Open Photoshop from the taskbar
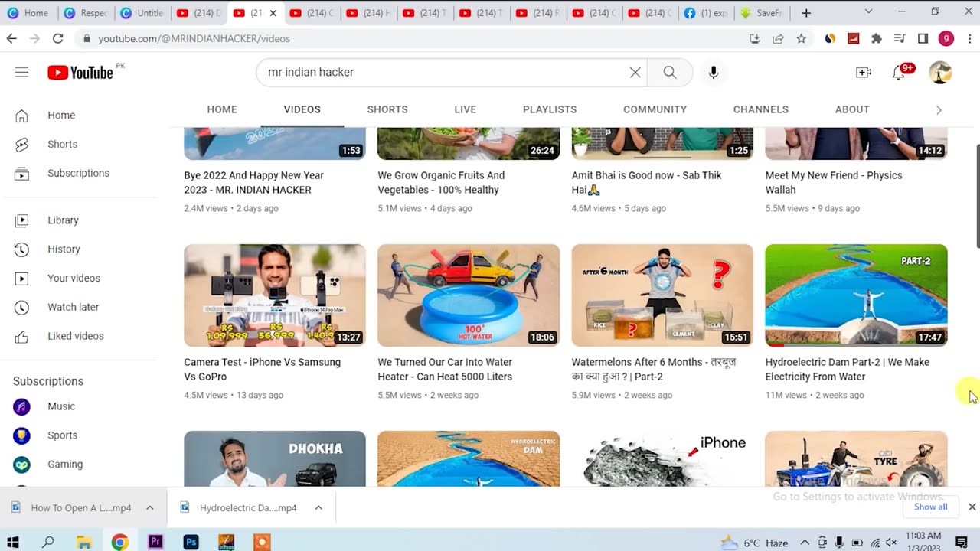The image size is (980, 551). pyautogui.click(x=191, y=543)
